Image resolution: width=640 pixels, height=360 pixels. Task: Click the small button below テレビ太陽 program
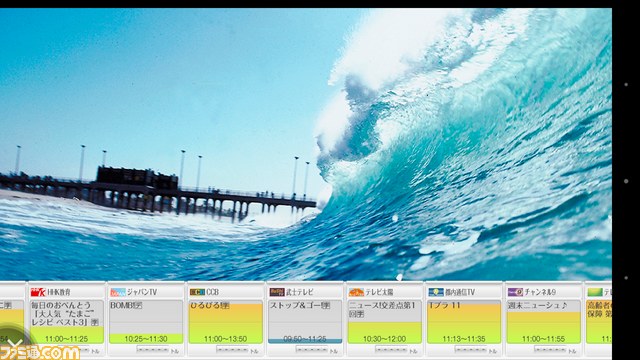click(x=391, y=349)
